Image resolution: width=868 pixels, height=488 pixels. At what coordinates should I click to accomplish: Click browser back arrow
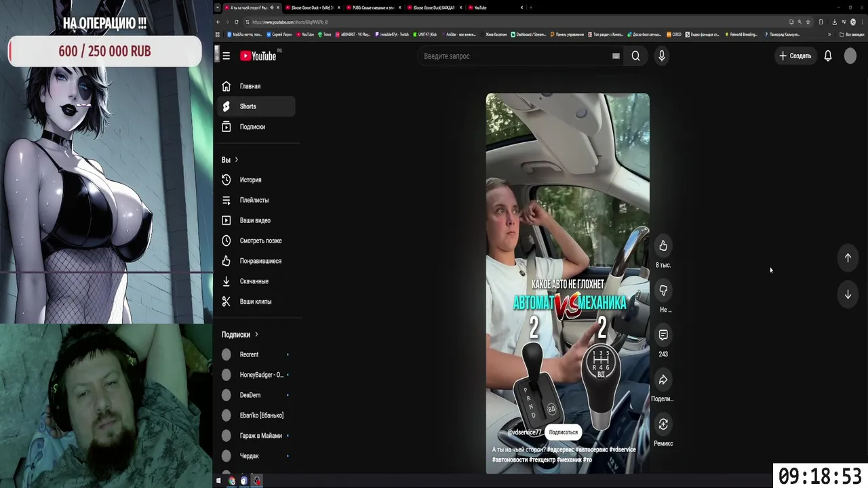(x=218, y=22)
